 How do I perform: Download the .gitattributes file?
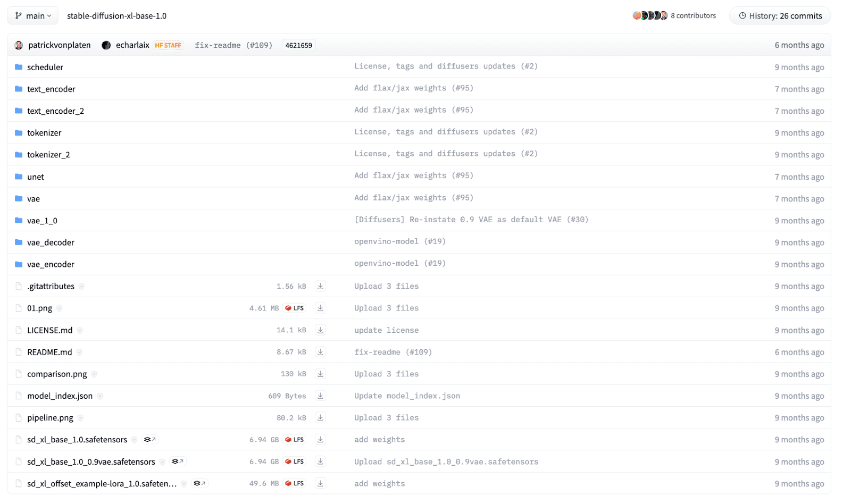(320, 286)
